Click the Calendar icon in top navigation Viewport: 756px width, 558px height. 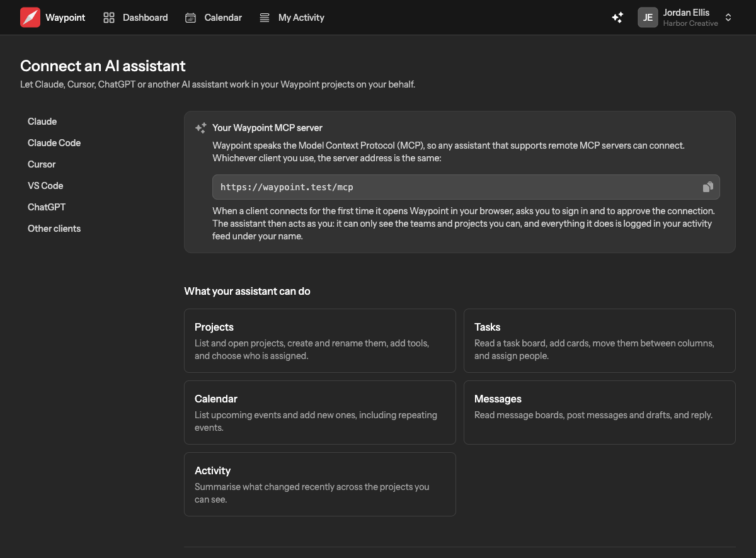190,18
